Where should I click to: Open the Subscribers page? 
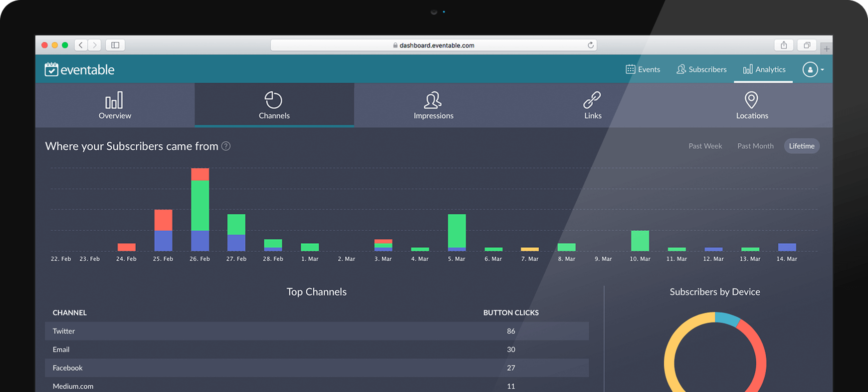701,69
